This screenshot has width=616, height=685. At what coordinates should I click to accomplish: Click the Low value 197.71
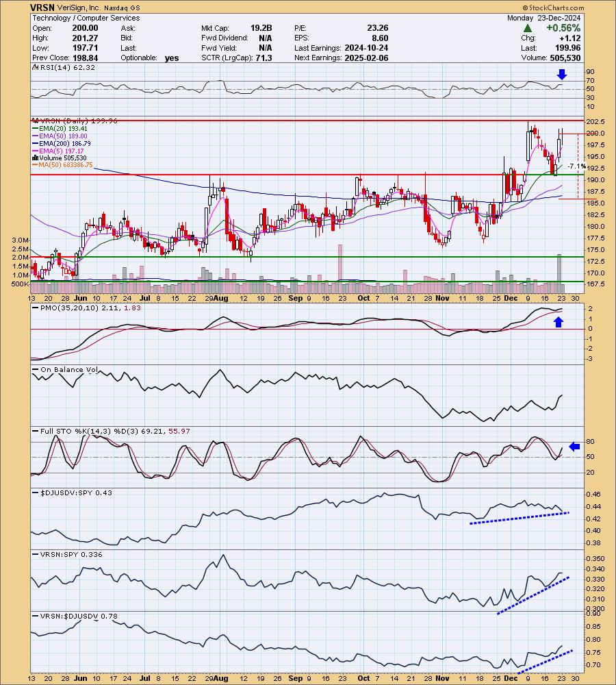85,48
